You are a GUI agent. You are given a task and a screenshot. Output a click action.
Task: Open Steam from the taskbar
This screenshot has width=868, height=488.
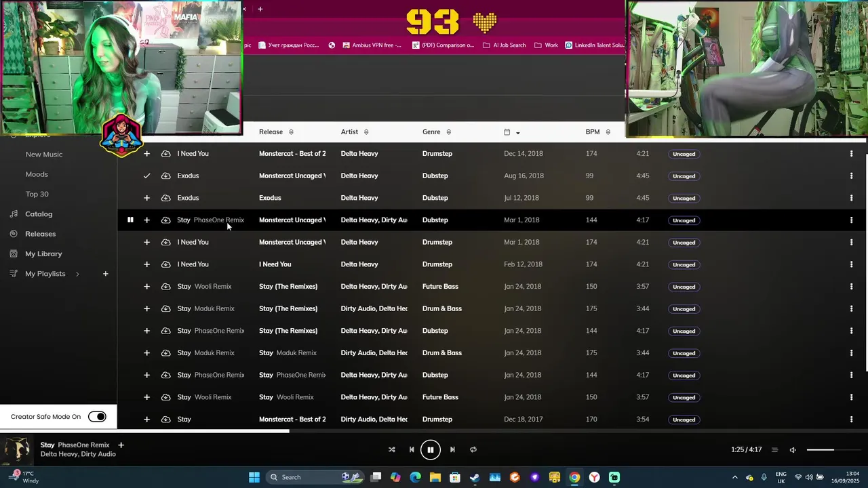tap(475, 477)
